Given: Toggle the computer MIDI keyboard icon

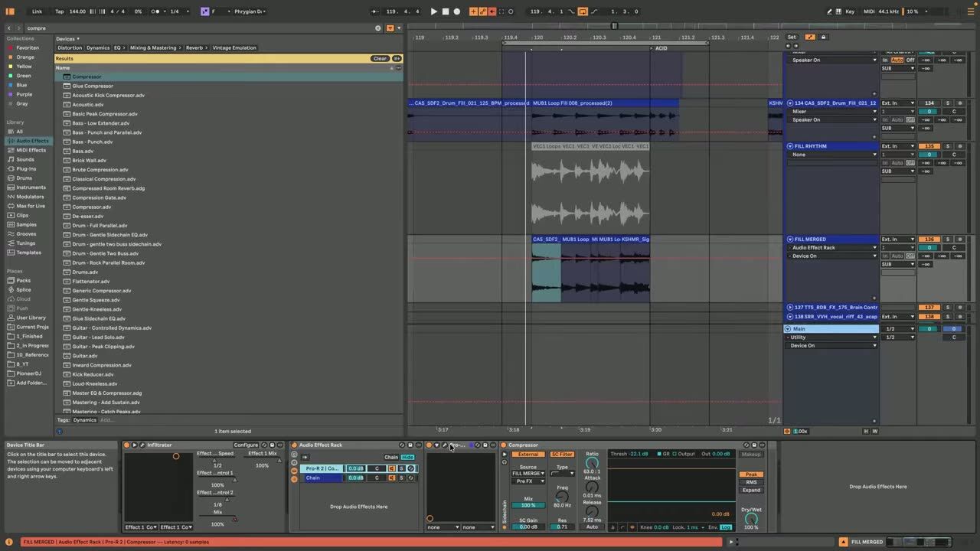Looking at the screenshot, I should click(840, 11).
